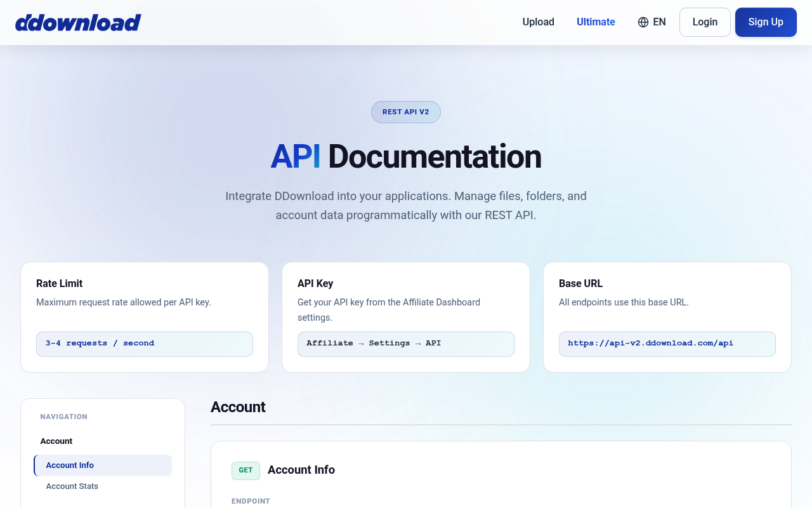This screenshot has height=508, width=812.
Task: Select the https://api-v2.ddownload.com/api code box
Action: pos(667,344)
